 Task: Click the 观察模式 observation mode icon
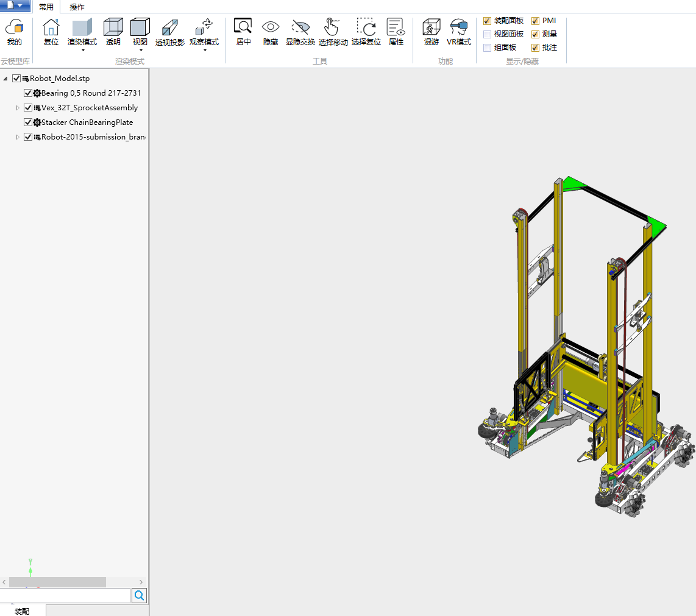coord(204,27)
